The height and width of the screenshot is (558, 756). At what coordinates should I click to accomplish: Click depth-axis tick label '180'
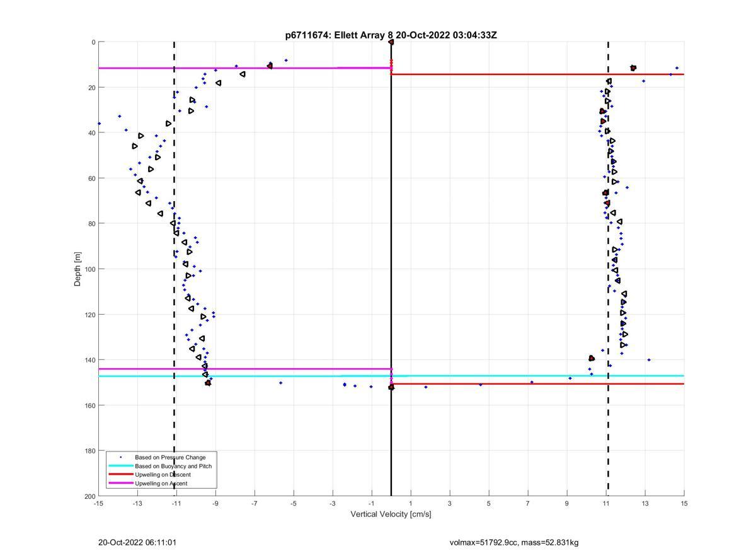coord(89,451)
